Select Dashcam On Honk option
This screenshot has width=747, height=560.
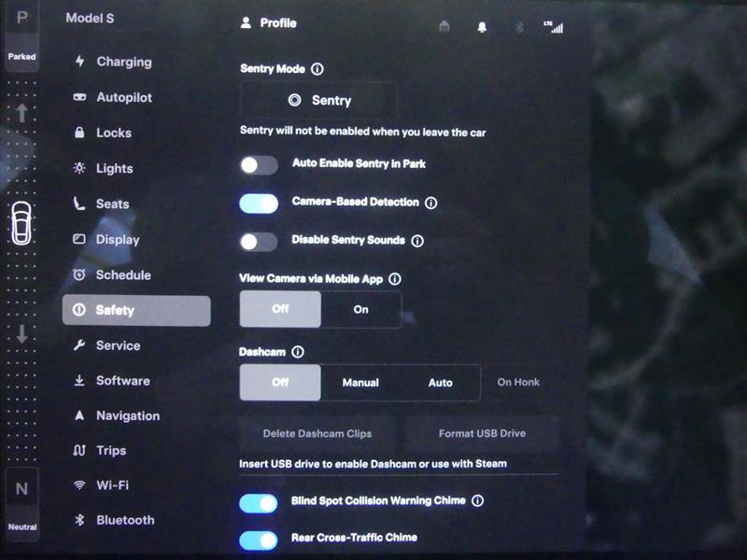point(518,382)
